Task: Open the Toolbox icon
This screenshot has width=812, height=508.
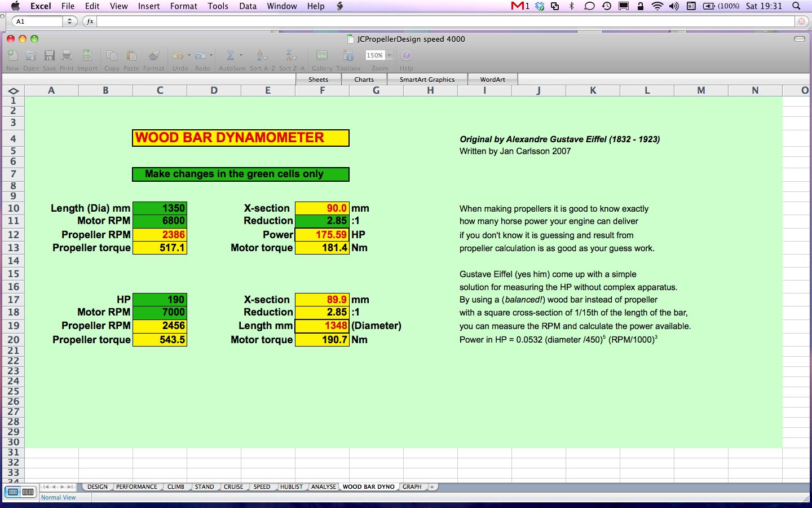Action: [x=348, y=55]
